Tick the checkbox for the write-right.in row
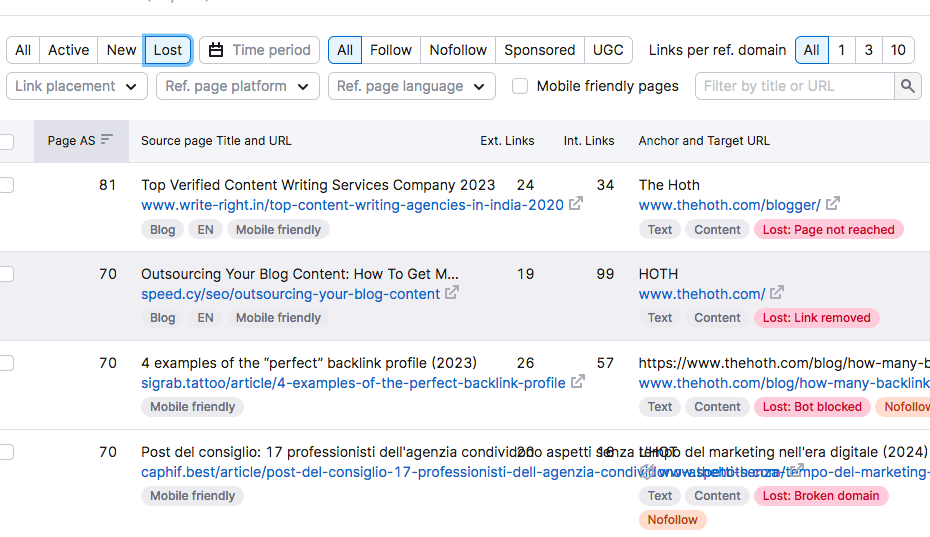930x537 pixels. point(6,185)
